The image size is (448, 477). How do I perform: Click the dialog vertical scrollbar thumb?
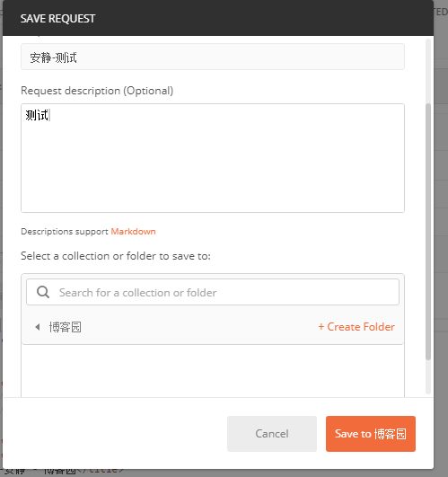(428, 232)
